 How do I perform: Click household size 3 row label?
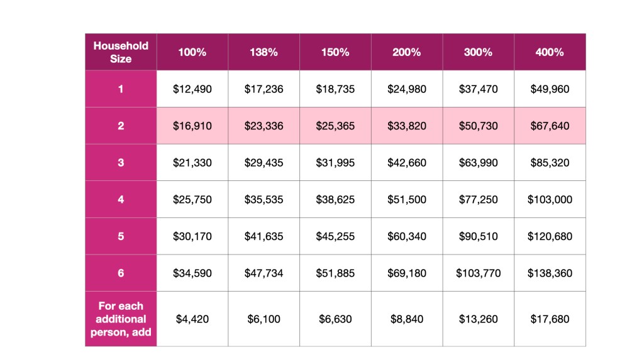(x=121, y=163)
